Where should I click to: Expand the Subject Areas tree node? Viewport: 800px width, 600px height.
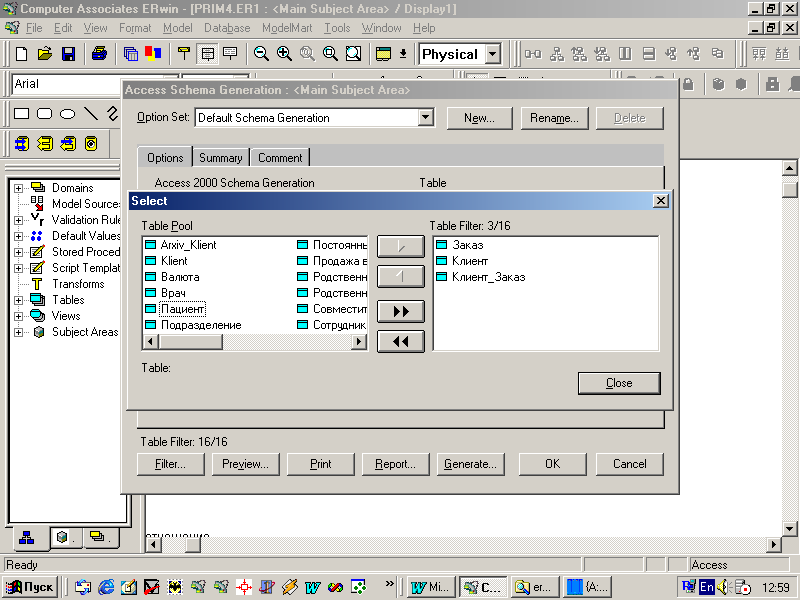[x=18, y=332]
